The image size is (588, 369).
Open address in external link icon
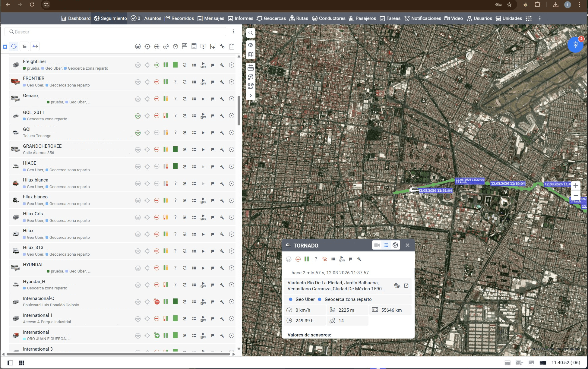[406, 285]
